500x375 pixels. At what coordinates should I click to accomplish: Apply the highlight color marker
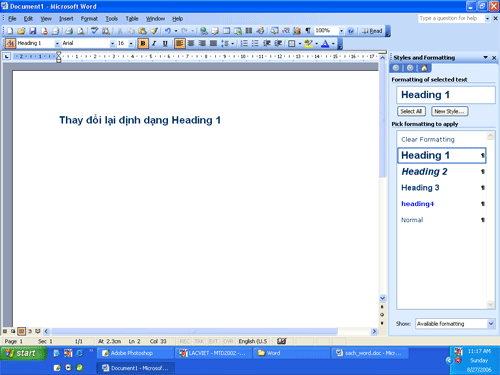[x=309, y=43]
